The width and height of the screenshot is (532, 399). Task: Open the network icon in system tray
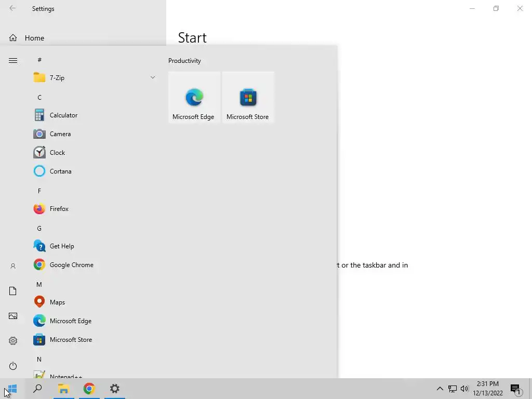pyautogui.click(x=453, y=389)
